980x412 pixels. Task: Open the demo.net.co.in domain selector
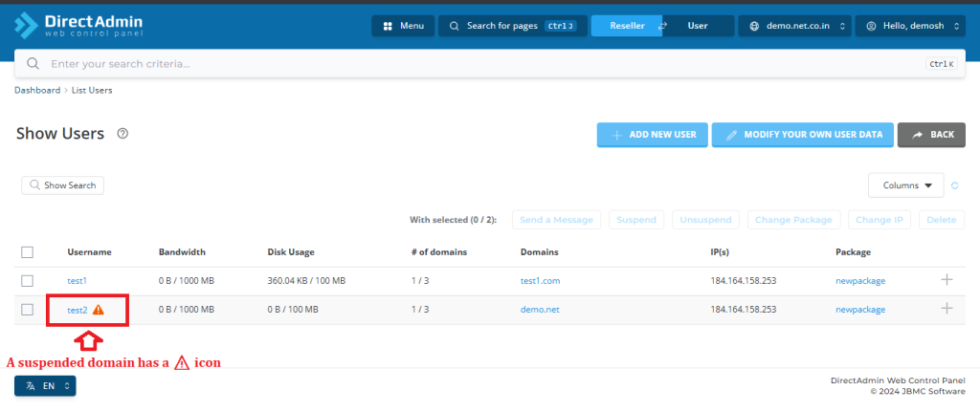tap(795, 26)
